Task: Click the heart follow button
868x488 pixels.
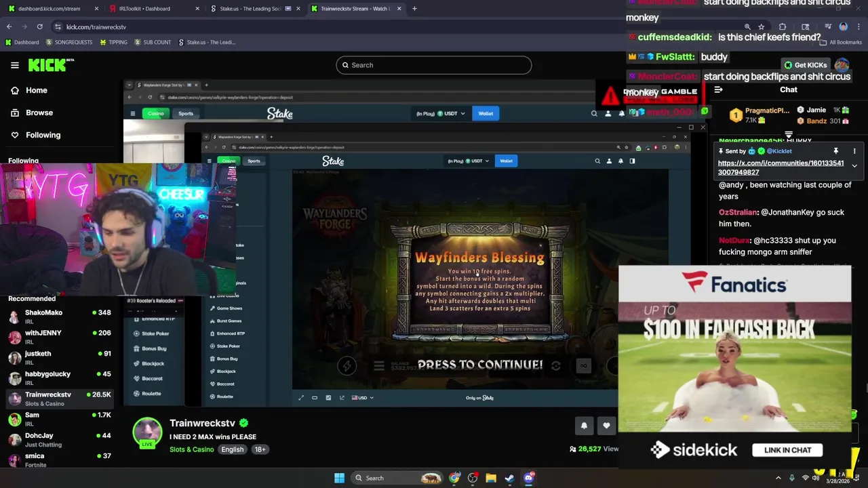Action: coord(606,426)
